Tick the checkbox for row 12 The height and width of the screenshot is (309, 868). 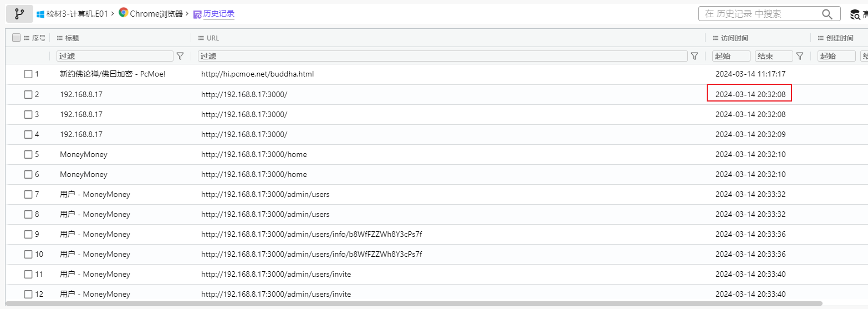[x=28, y=294]
